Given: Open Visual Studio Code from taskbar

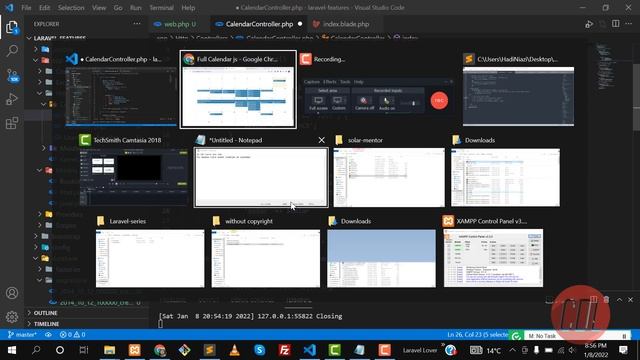Looking at the screenshot, I should [x=309, y=350].
